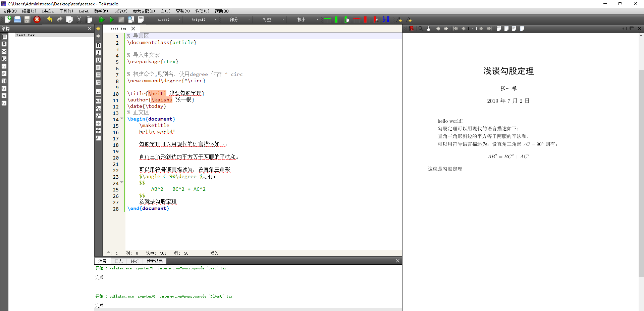Select the magnifier tool in PDF viewer
The image size is (644, 311).
pos(421,29)
